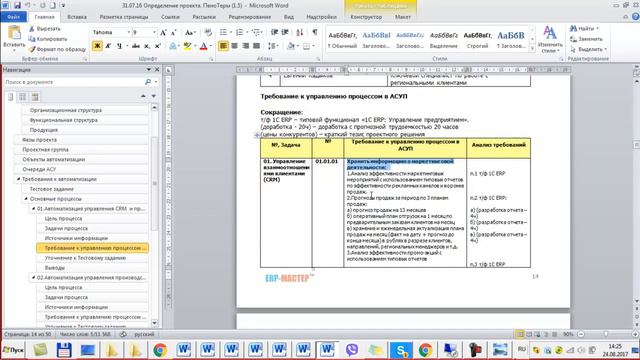Click the Text Effects glowing A icon
640x360 pixels.
point(173,46)
